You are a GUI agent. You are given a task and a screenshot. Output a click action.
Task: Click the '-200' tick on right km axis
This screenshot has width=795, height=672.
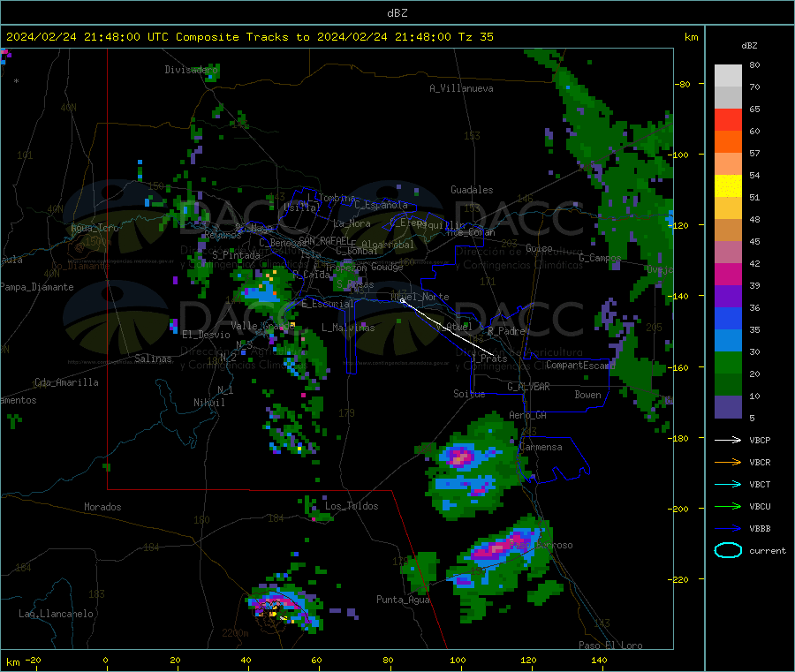click(680, 509)
